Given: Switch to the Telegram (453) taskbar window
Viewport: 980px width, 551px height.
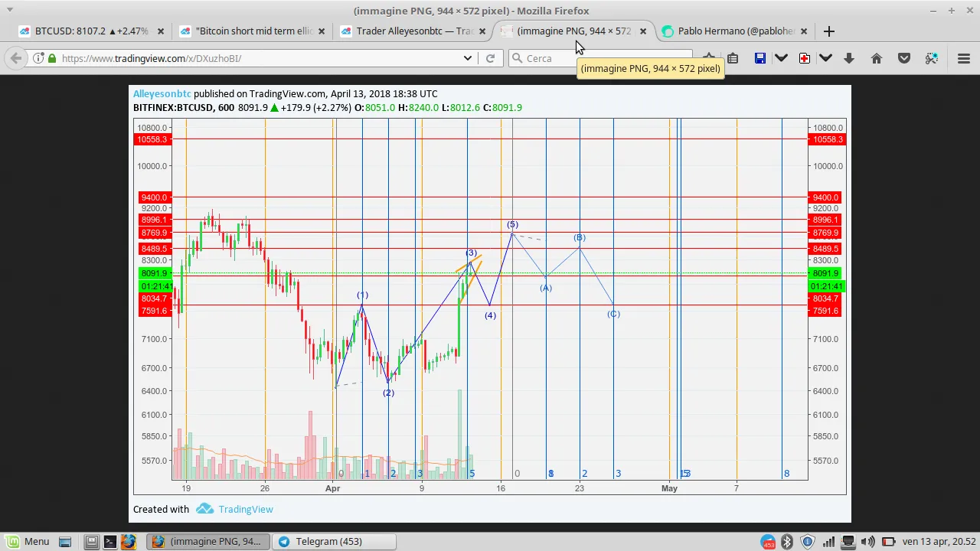Looking at the screenshot, I should (x=334, y=542).
